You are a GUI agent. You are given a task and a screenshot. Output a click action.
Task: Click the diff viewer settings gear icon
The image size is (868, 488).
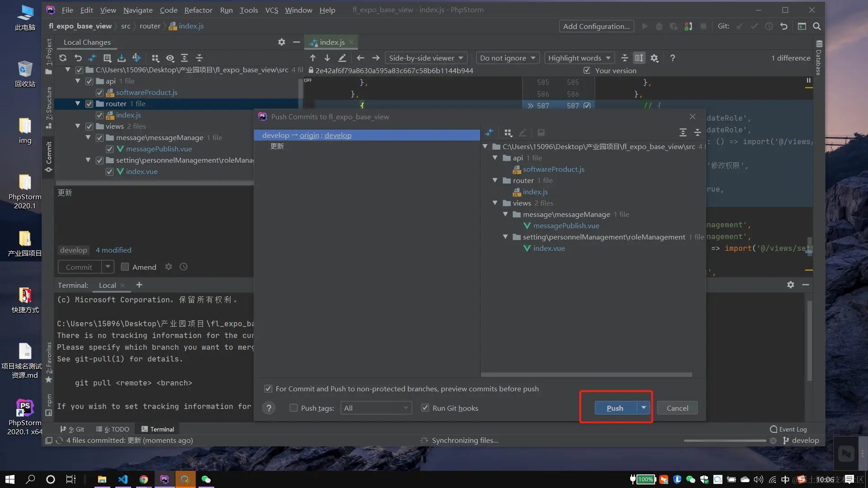654,58
